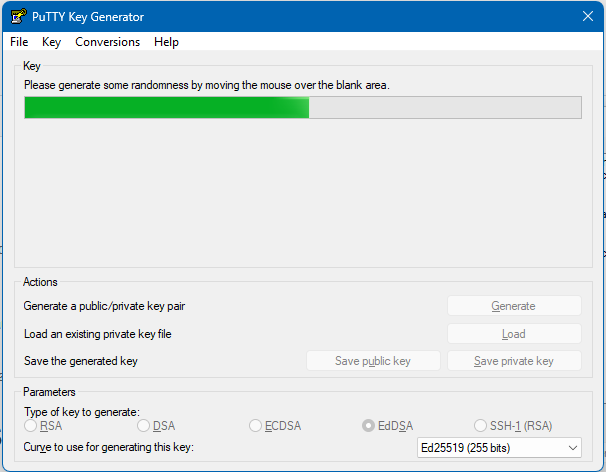
Task: Click 'Generate a public/private key pair' label
Action: pyautogui.click(x=104, y=306)
